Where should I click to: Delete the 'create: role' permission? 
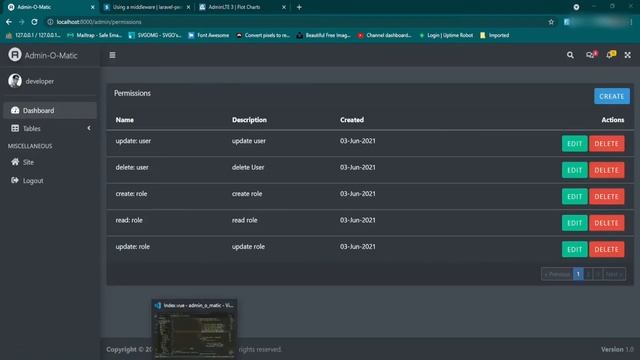606,196
